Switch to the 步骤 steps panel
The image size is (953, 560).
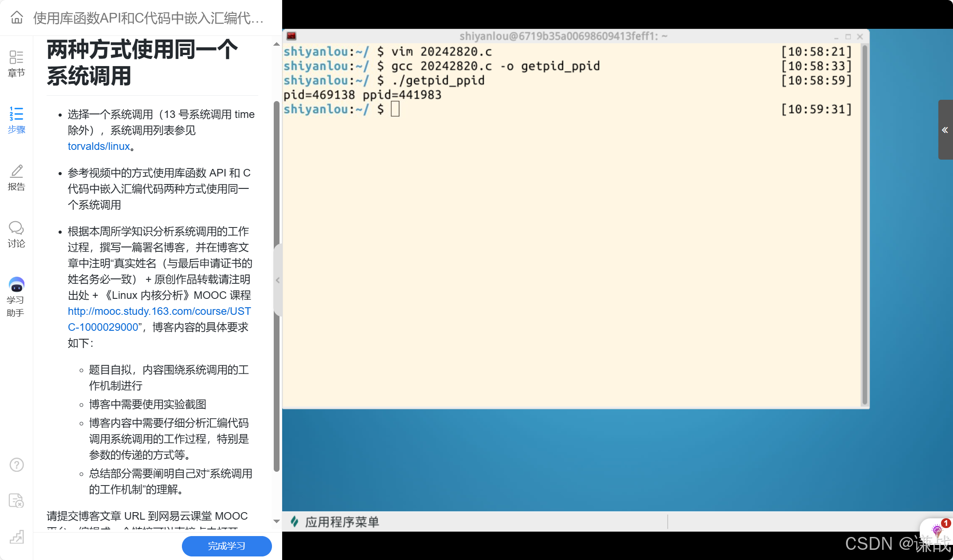(x=16, y=120)
